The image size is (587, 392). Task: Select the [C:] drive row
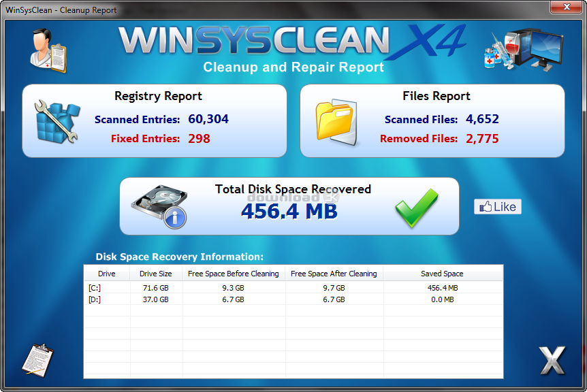click(293, 288)
